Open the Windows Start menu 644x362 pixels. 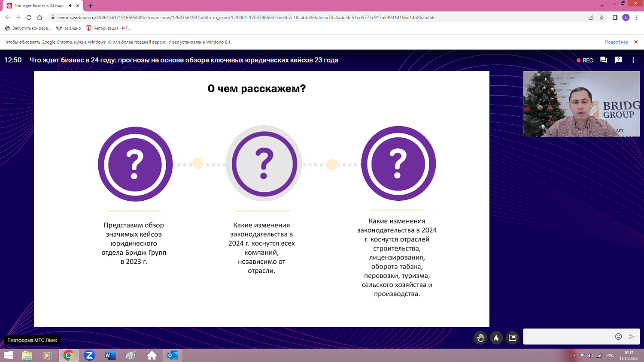8,355
